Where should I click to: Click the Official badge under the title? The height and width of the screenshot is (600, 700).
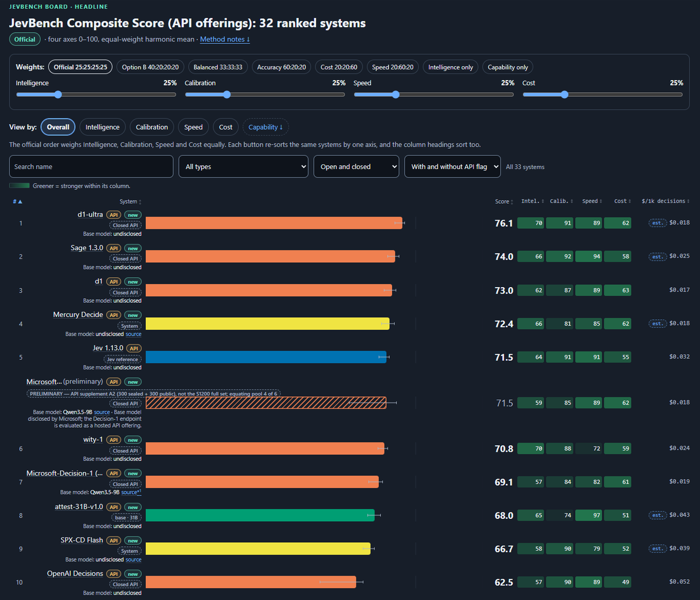(24, 40)
